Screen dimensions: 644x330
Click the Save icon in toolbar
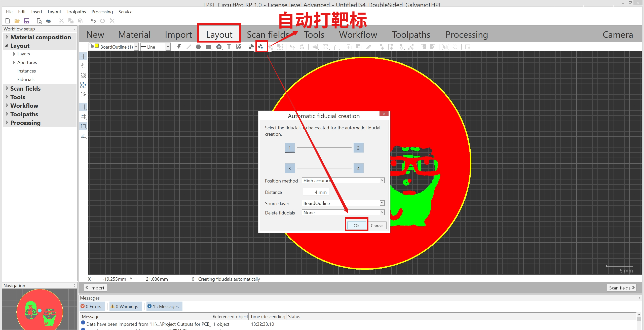click(26, 21)
